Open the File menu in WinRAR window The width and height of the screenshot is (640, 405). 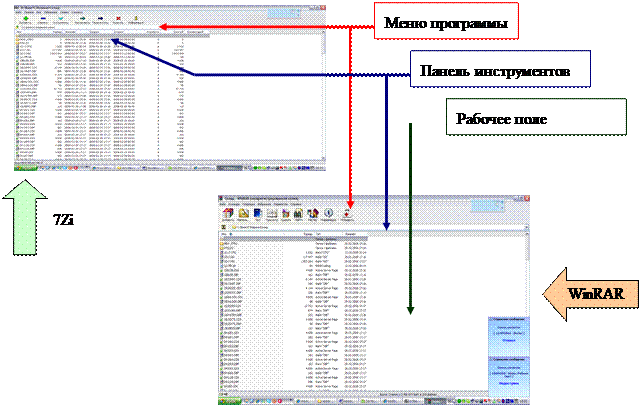click(225, 204)
